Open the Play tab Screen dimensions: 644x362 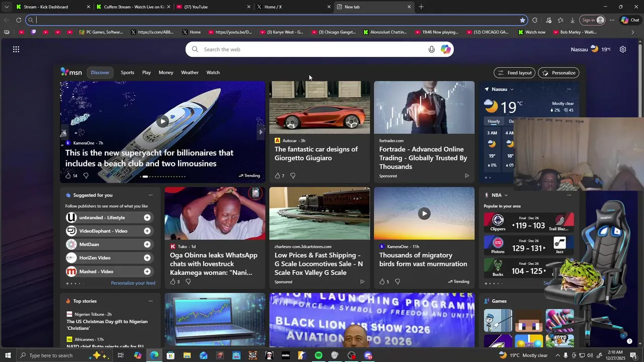click(146, 72)
